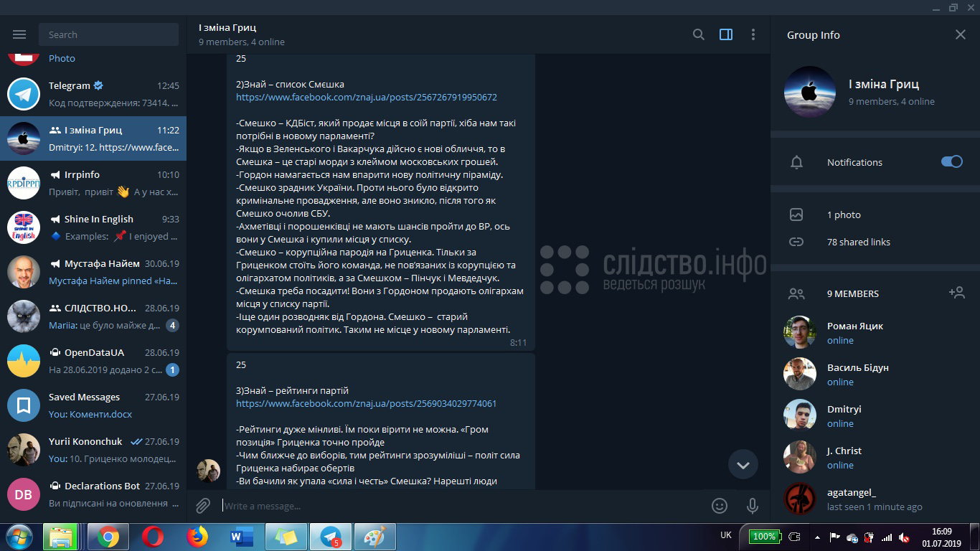Click the Action Center flag icon
Viewport: 980px width, 551px height.
(x=834, y=537)
